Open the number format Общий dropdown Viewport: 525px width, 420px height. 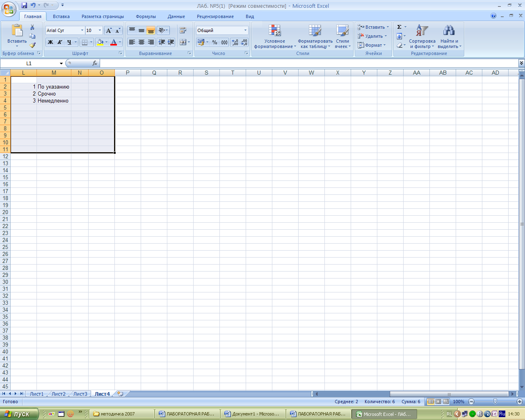tap(246, 30)
